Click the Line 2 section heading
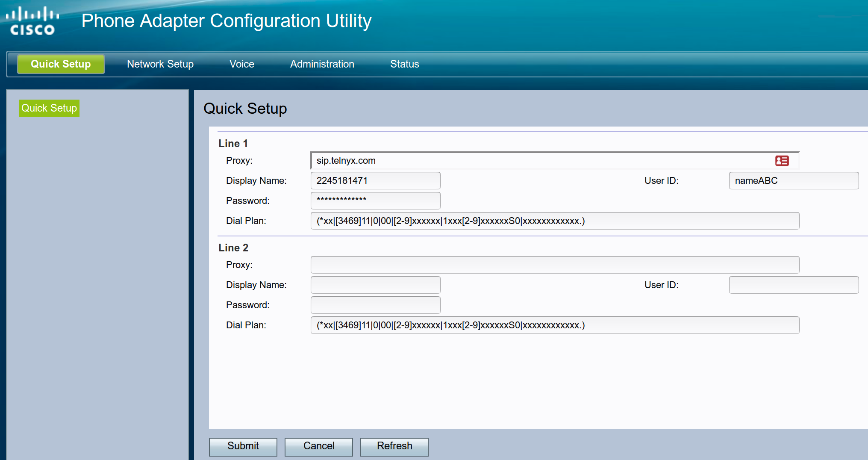The height and width of the screenshot is (460, 868). click(233, 248)
